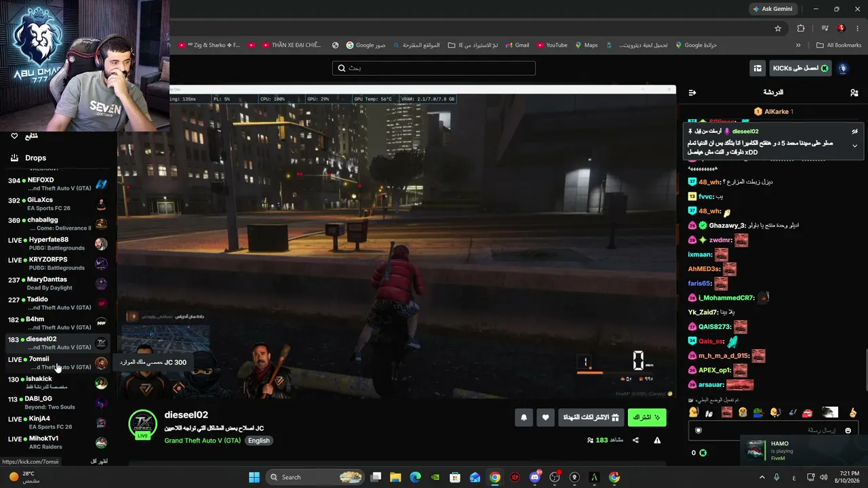Select Tadido channel in sidebar
Screen dimensions: 868x488
click(58, 303)
